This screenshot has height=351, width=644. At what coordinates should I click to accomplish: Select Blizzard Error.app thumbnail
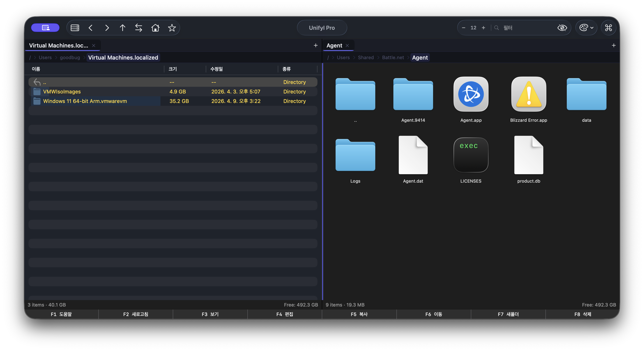coord(528,94)
